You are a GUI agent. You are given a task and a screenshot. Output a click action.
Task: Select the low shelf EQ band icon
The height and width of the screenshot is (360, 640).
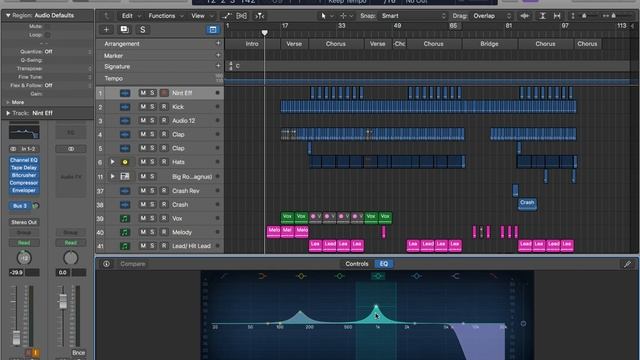(x=262, y=276)
